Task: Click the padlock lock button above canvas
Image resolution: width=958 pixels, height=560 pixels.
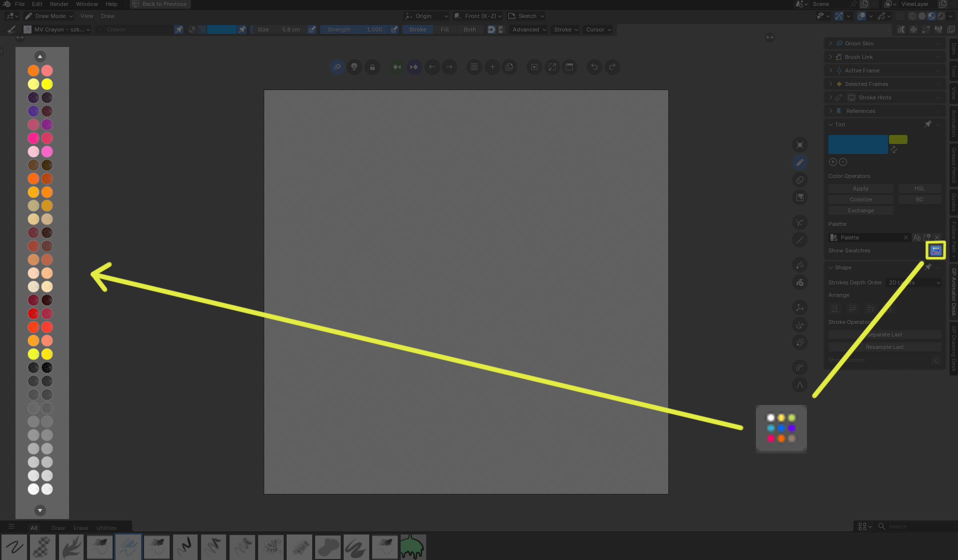Action: point(372,67)
